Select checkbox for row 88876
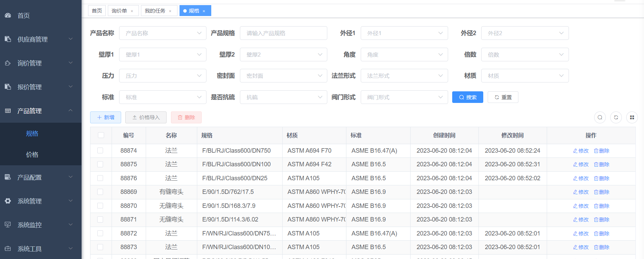The width and height of the screenshot is (644, 259). pos(100,178)
